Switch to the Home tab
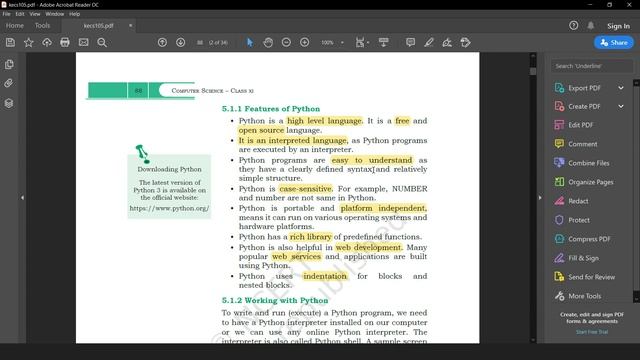 point(15,26)
